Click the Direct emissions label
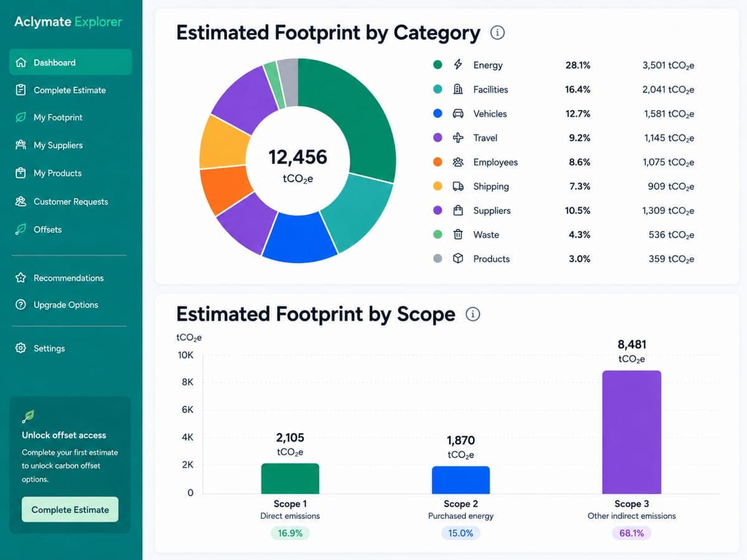 [290, 516]
